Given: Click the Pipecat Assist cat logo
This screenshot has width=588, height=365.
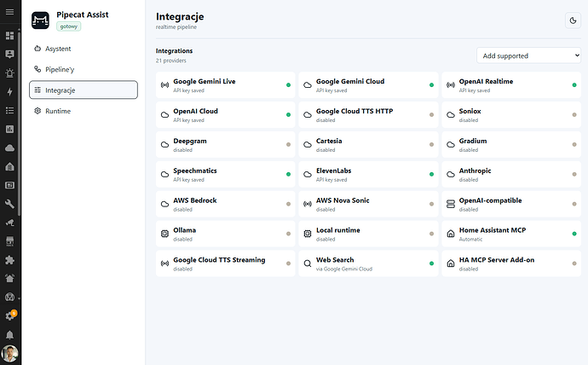Looking at the screenshot, I should pyautogui.click(x=40, y=20).
